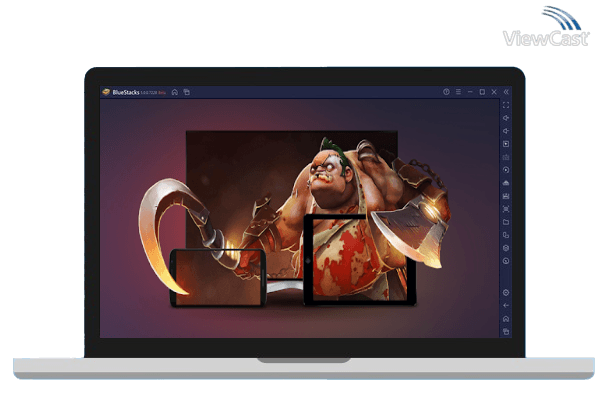Open the media folder icon in the sidebar
Screen dimensions: 602x414
point(506,222)
